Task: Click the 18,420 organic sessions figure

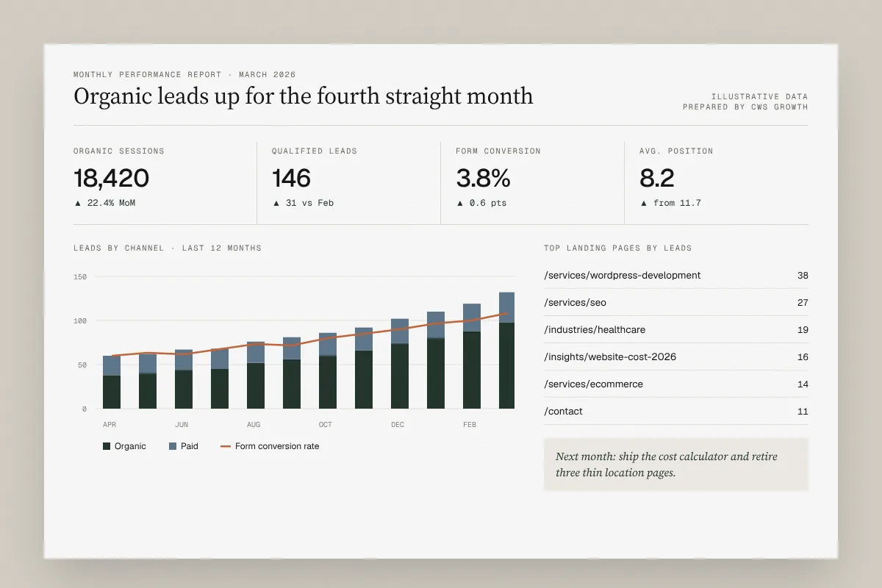Action: coord(112,178)
